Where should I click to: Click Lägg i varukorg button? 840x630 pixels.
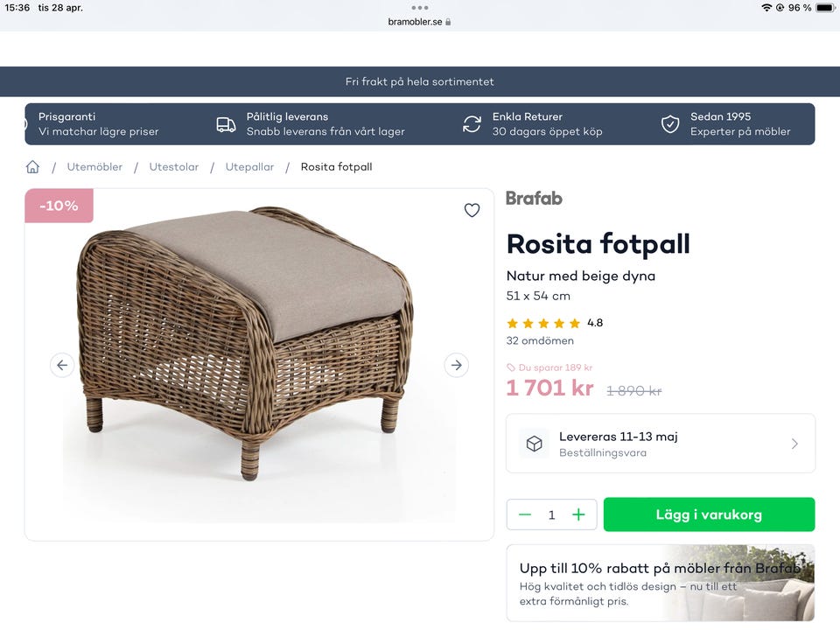[x=709, y=514]
